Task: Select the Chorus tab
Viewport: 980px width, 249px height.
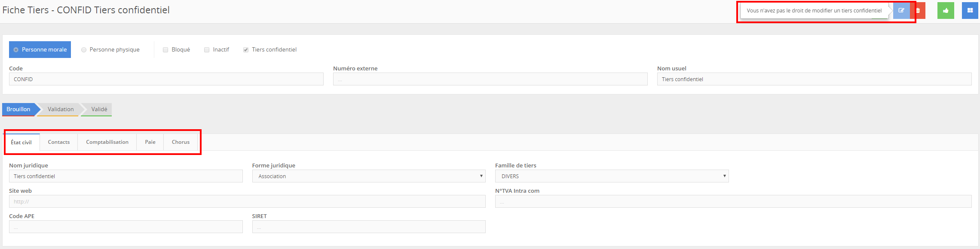Action: click(181, 142)
